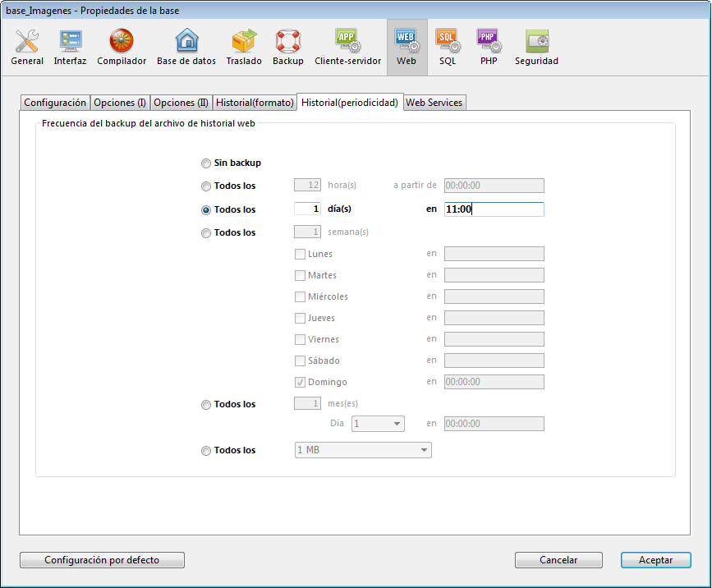Switch to the Configuración tab

tap(55, 103)
